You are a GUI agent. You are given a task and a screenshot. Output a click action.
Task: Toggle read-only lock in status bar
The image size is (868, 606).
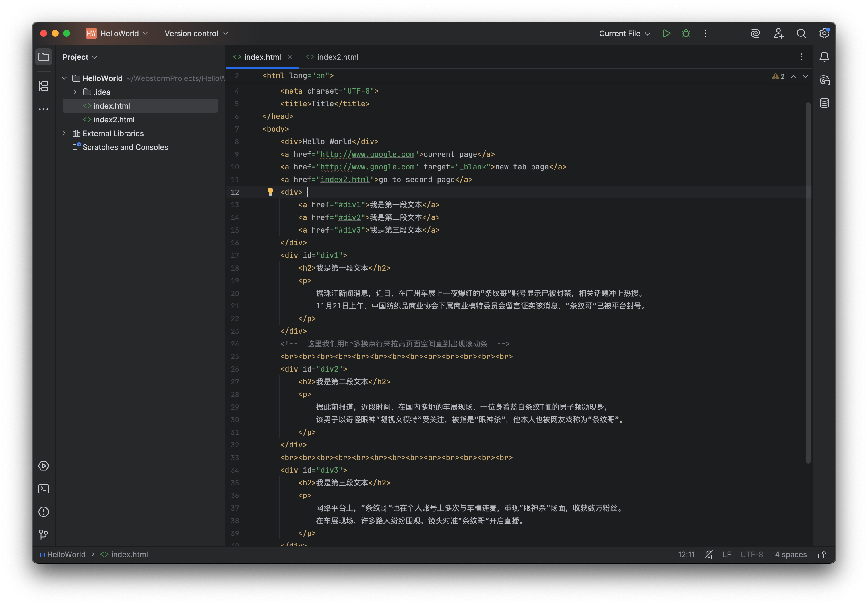(822, 555)
